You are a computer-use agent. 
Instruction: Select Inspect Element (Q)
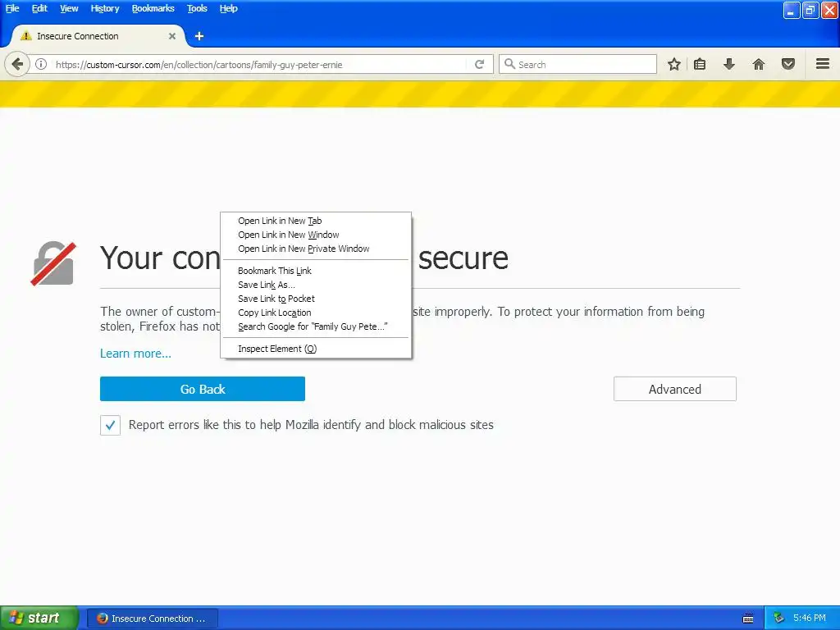click(x=316, y=349)
